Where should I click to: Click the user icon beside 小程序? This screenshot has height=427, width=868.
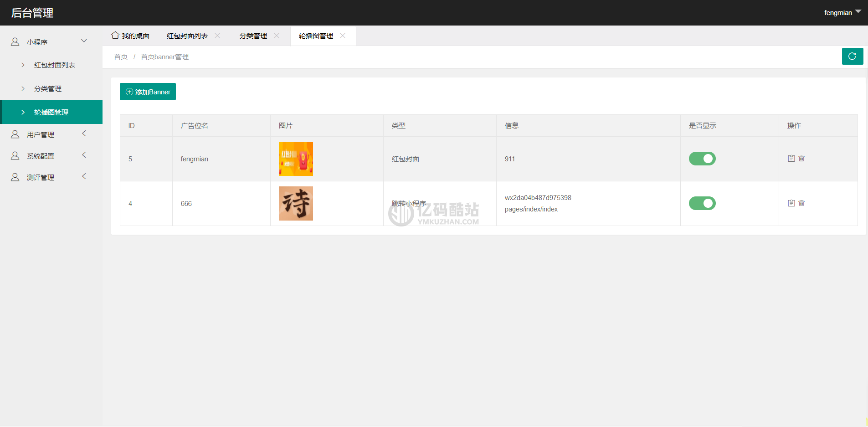(15, 42)
